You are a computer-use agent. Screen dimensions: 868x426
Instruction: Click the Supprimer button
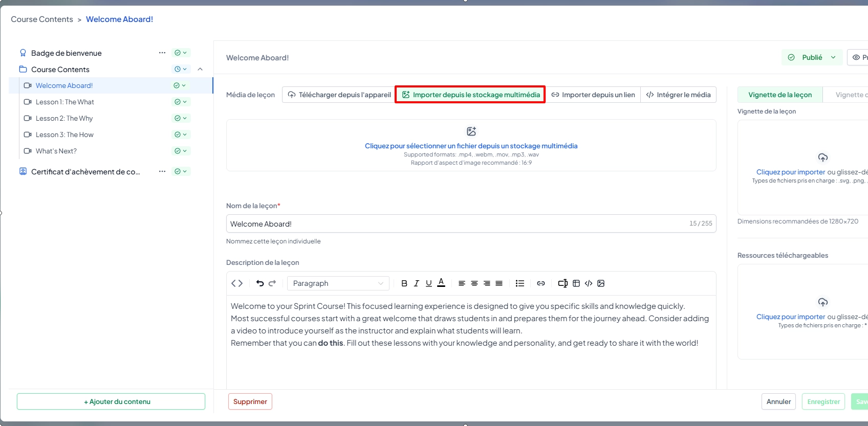(x=250, y=401)
